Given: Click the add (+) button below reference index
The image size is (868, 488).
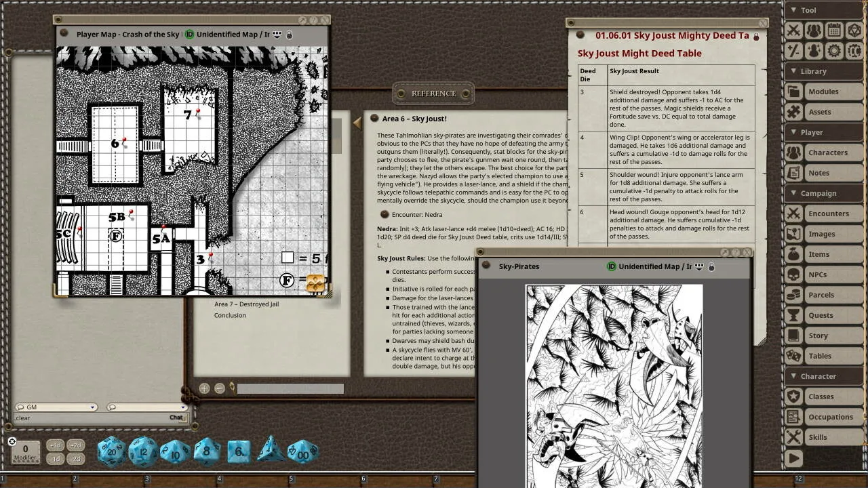Looking at the screenshot, I should pyautogui.click(x=204, y=388).
